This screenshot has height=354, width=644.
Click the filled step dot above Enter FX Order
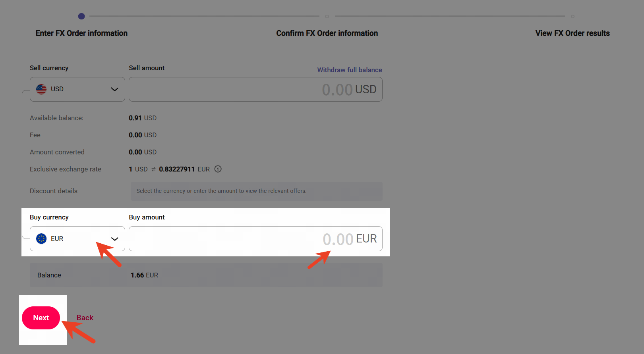(x=81, y=16)
